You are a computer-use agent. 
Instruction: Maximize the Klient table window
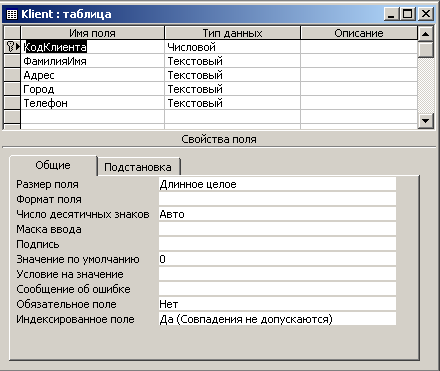click(408, 14)
